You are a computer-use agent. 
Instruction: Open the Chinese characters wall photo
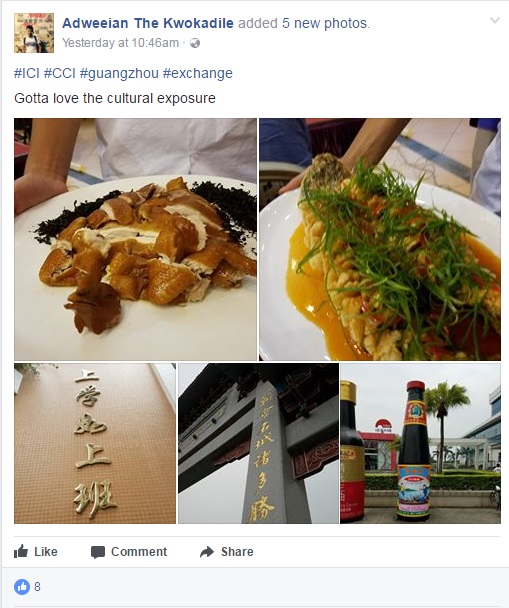pyautogui.click(x=95, y=443)
